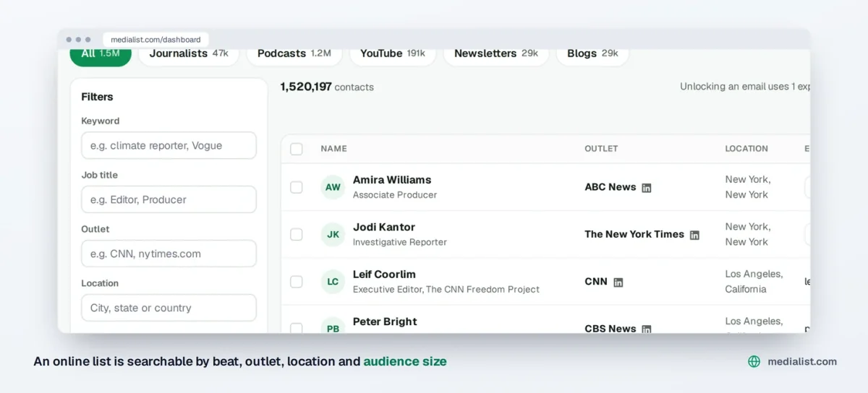Open Leif Coorlim contact name
Screen dimensions: 868x393
[384, 275]
